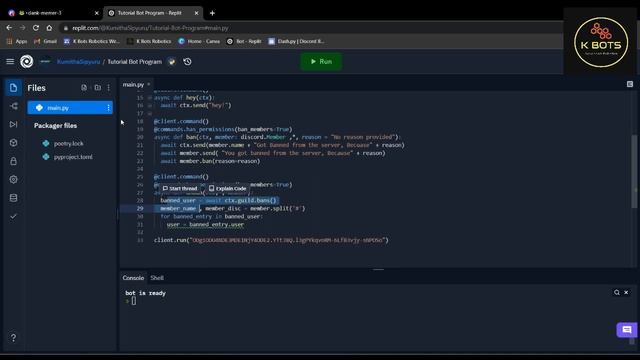Open the Gmail bookmark
This screenshot has width=640, height=360.
click(x=46, y=41)
